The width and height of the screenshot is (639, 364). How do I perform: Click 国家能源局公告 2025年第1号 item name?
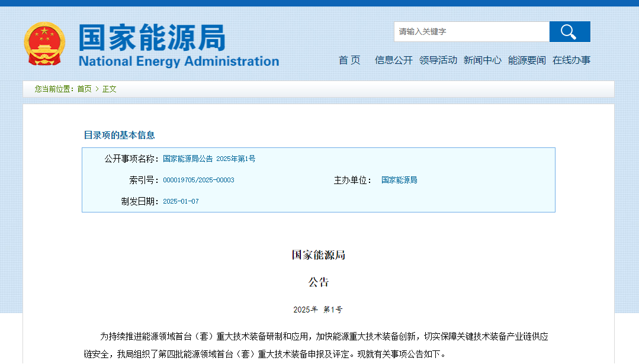209,159
